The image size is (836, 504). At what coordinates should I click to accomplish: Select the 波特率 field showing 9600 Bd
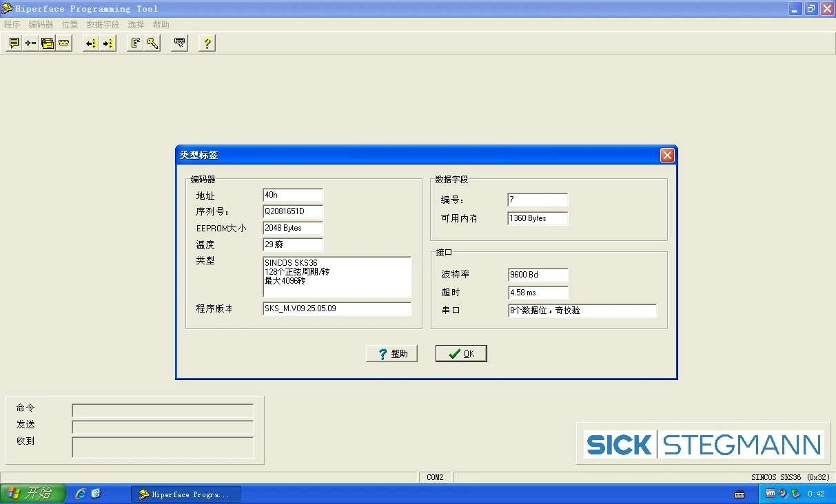[x=537, y=274]
